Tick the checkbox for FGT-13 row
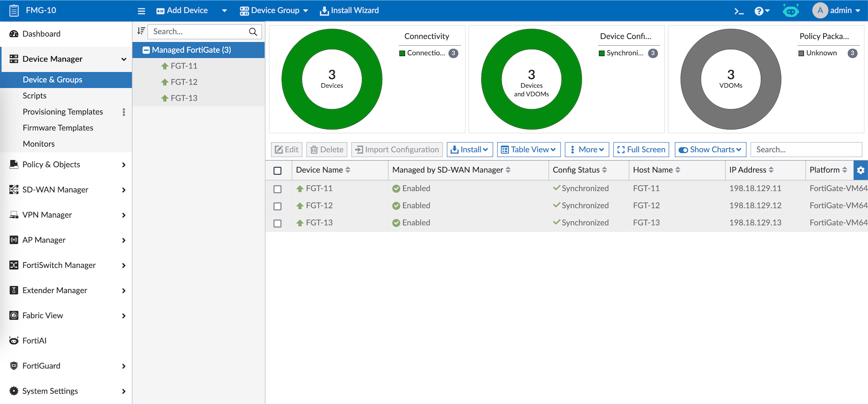The height and width of the screenshot is (404, 868). pyautogui.click(x=278, y=223)
